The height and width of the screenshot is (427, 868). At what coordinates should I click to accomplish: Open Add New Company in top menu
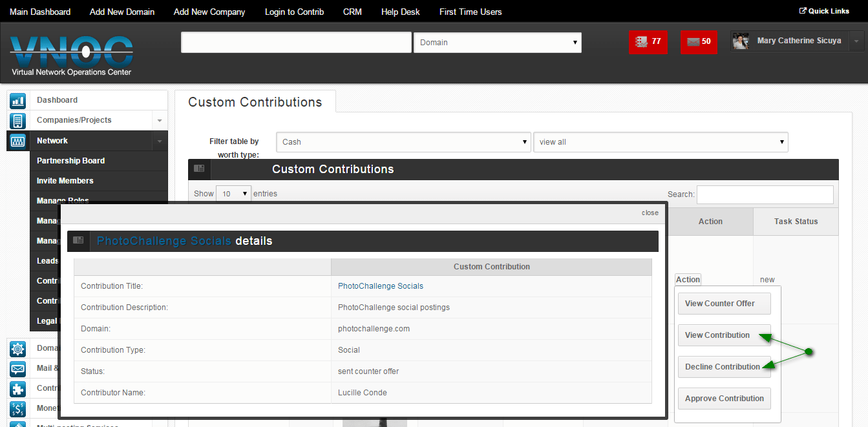click(209, 12)
